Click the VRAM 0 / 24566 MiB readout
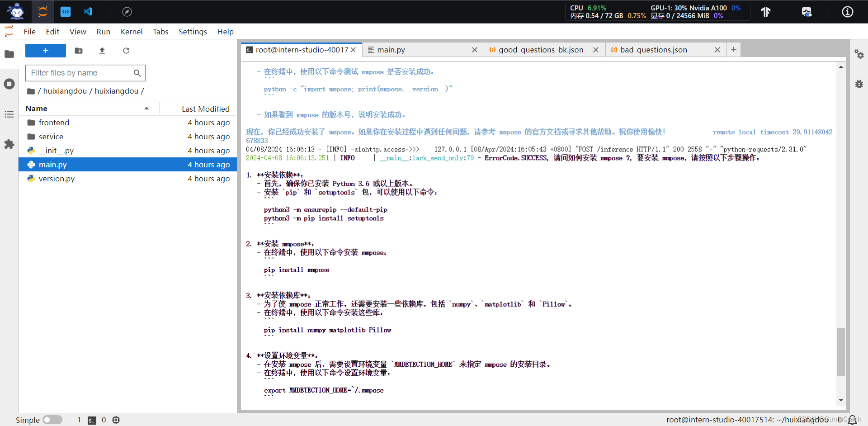 (x=687, y=16)
